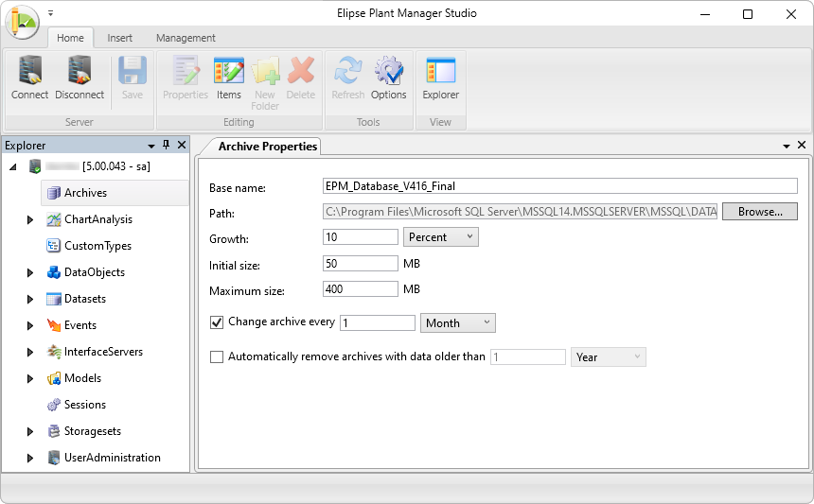Open the Items editor in ribbon
The width and height of the screenshot is (814, 504).
pyautogui.click(x=228, y=78)
